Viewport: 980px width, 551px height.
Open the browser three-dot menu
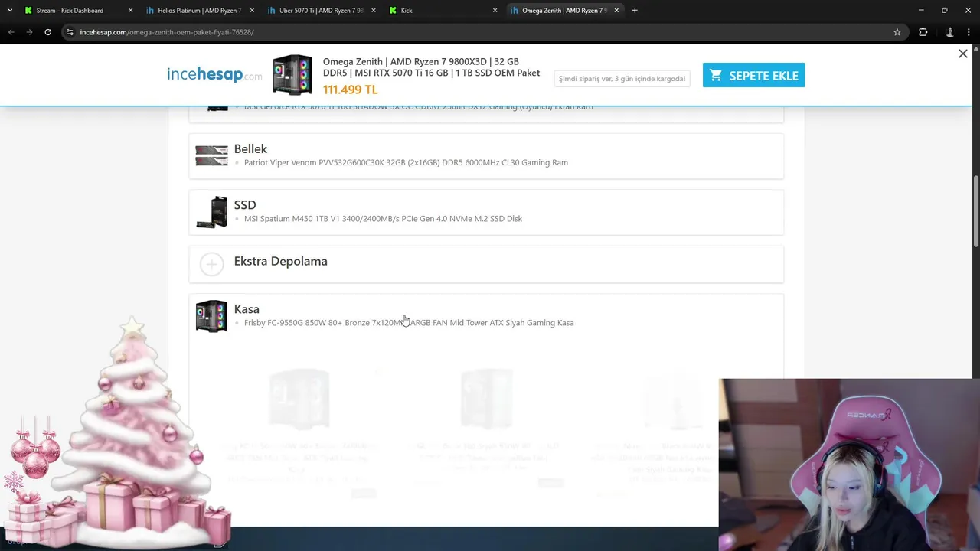click(969, 32)
